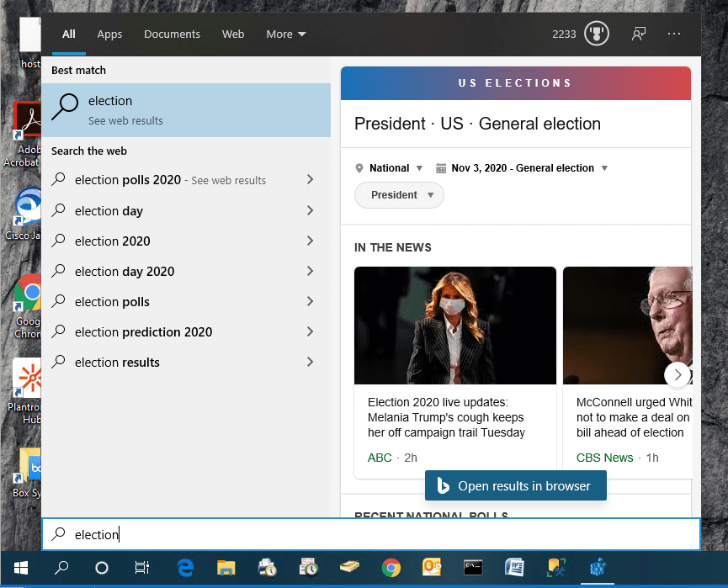Choose 'election results' suggestion text
Image resolution: width=728 pixels, height=588 pixels.
click(117, 362)
